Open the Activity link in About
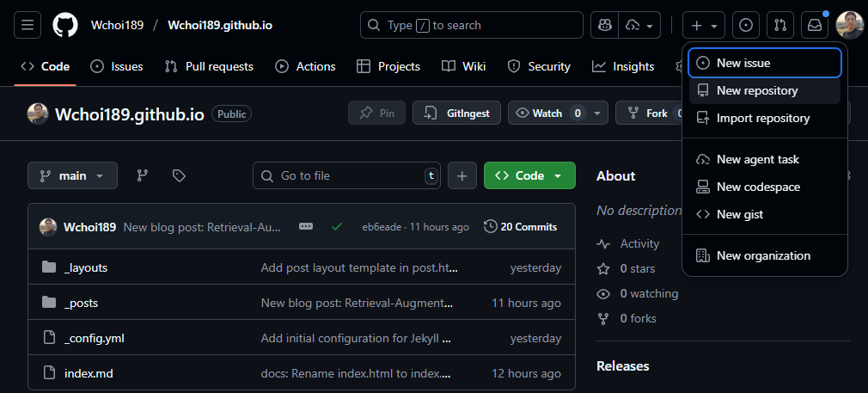 [628, 244]
